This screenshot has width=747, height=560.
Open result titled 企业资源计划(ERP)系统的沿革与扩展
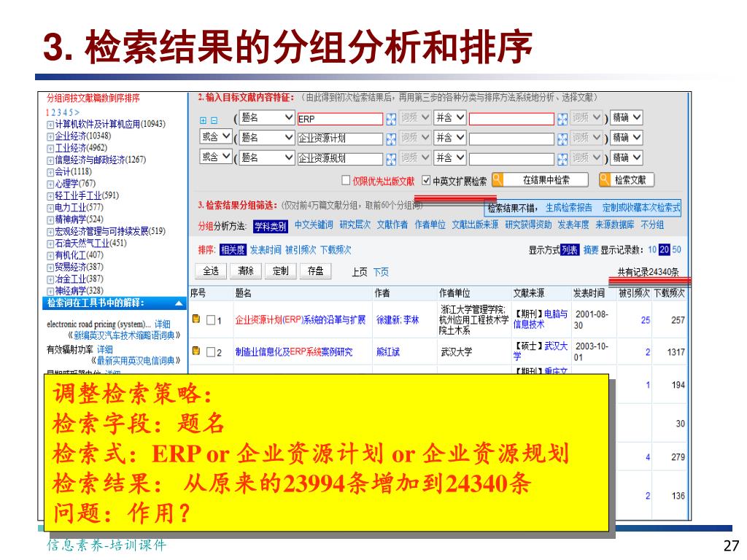pos(300,320)
